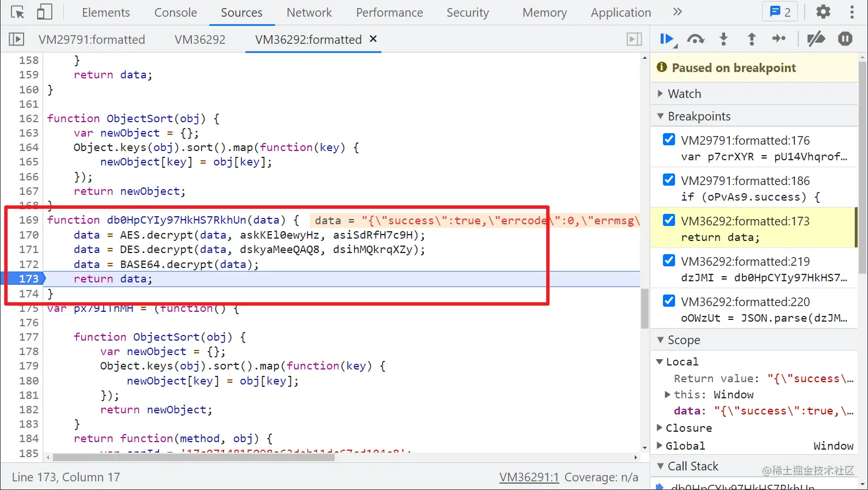Click the 'dzJMI = db0HpCYIy97HkHS7…' breakpoint snippet
Screen dimensions: 868x490
pos(764,277)
